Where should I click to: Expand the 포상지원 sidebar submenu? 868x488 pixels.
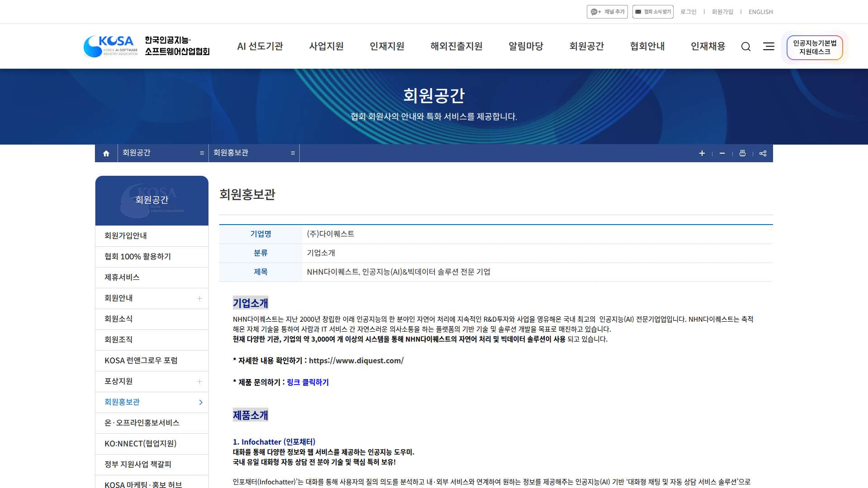[199, 381]
